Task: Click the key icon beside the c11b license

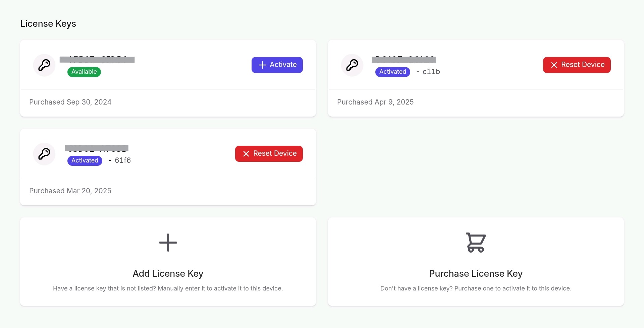Action: pos(352,65)
